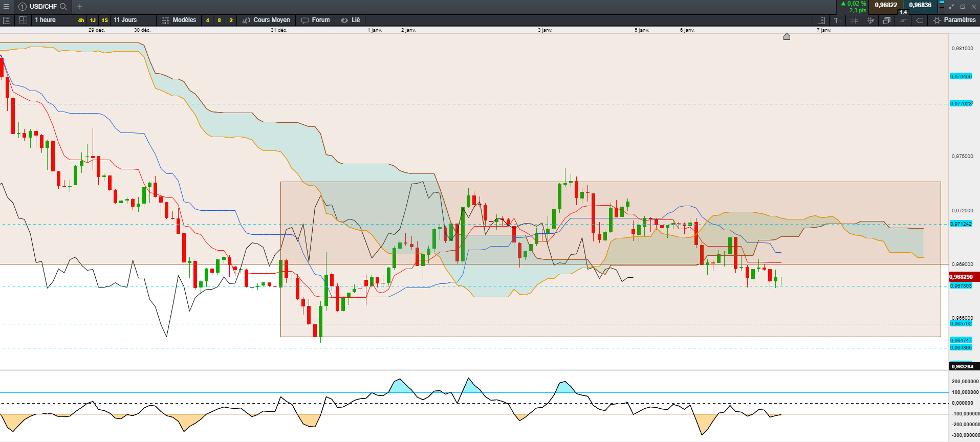980x442 pixels.
Task: Select the text annotation tool
Action: click(x=838, y=20)
